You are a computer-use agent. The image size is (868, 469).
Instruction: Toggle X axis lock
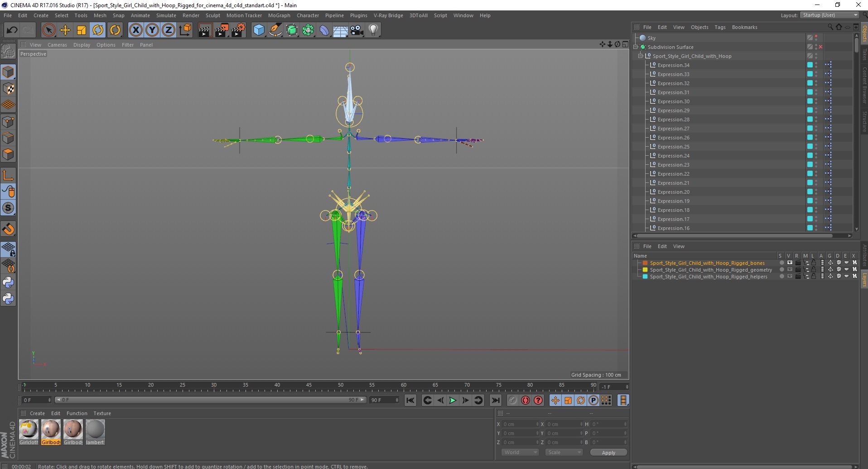(x=135, y=30)
